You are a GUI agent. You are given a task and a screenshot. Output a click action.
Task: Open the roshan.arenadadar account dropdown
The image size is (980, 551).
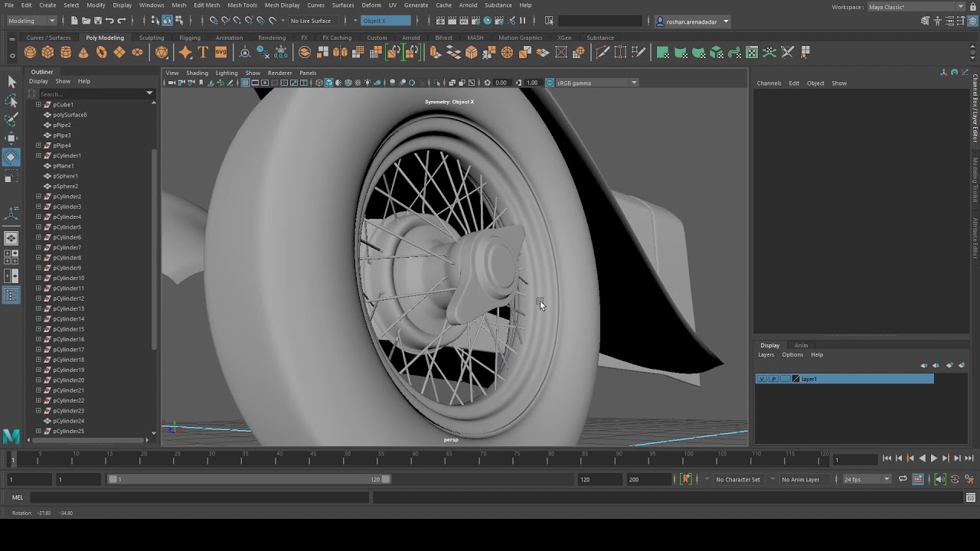(x=692, y=21)
